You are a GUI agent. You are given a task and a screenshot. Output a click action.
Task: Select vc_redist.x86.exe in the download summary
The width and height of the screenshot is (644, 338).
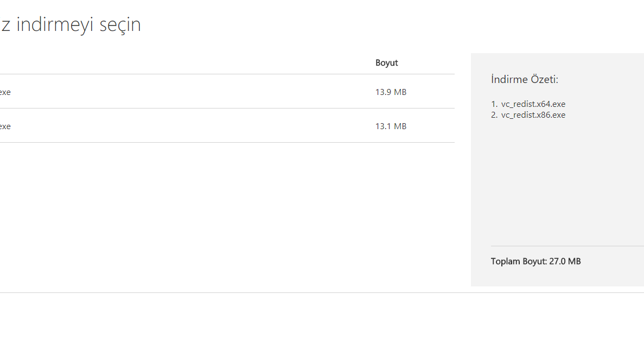(x=533, y=115)
